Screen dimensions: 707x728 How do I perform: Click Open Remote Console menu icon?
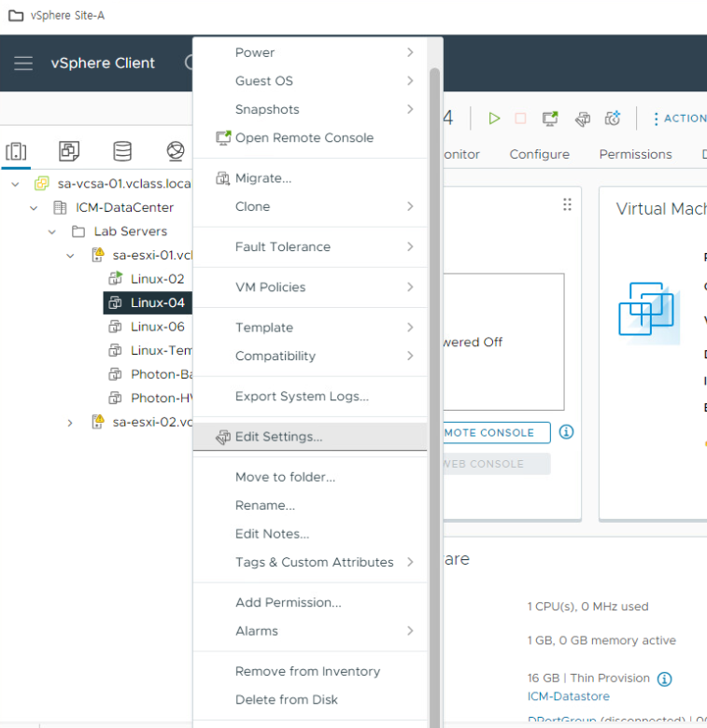point(223,137)
